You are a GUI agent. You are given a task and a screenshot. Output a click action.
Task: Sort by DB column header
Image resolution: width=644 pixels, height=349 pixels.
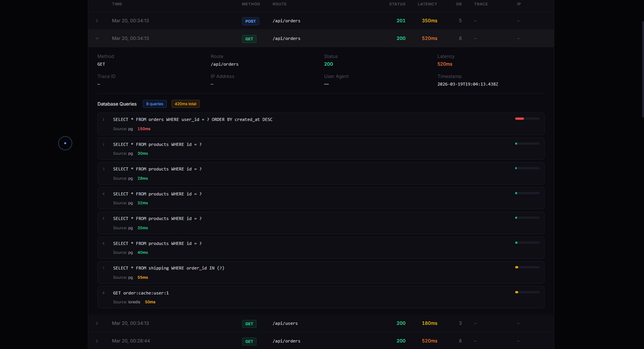pos(459,4)
